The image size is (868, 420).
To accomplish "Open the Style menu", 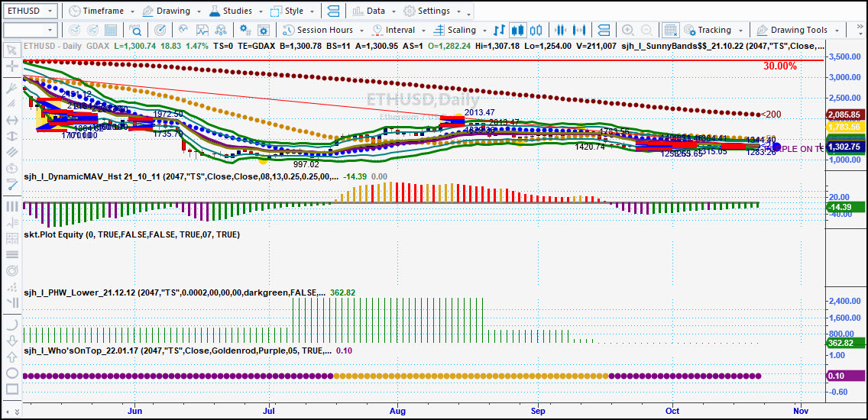I will (x=293, y=11).
